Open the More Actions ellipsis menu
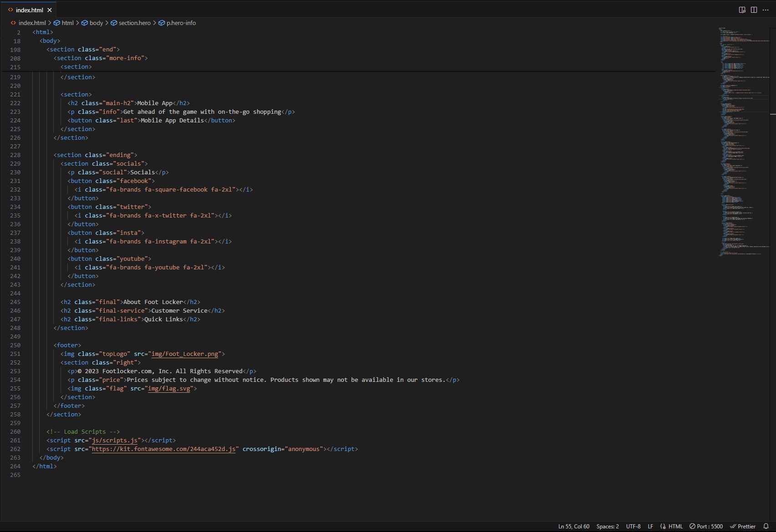Screen dimensions: 776x532 coord(766,10)
